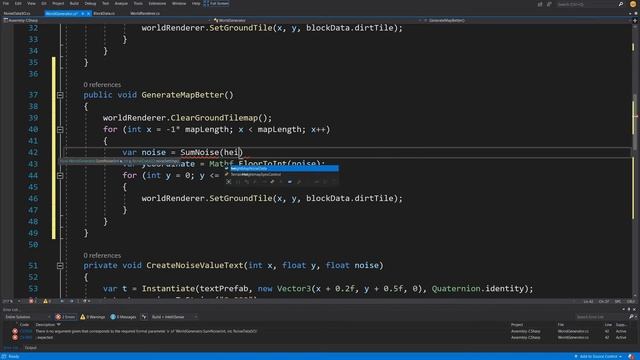The height and width of the screenshot is (360, 640).
Task: Toggle the 0 Warnings filter
Action: (93, 317)
